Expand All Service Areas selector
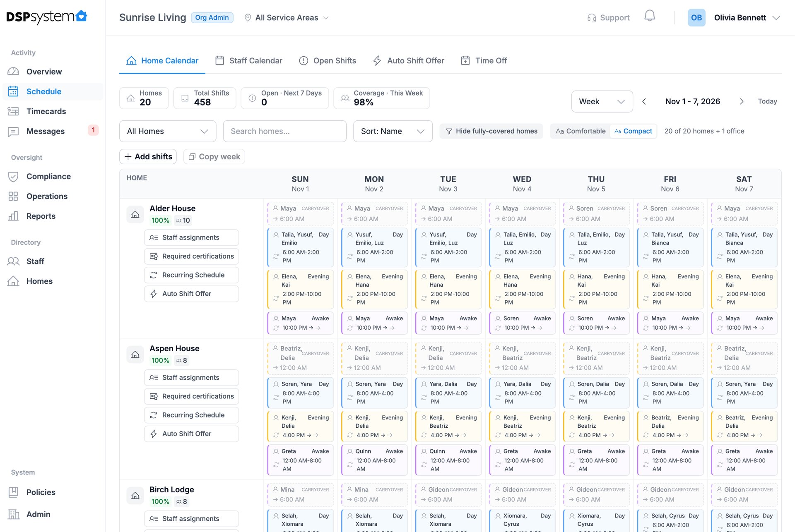 tap(287, 18)
